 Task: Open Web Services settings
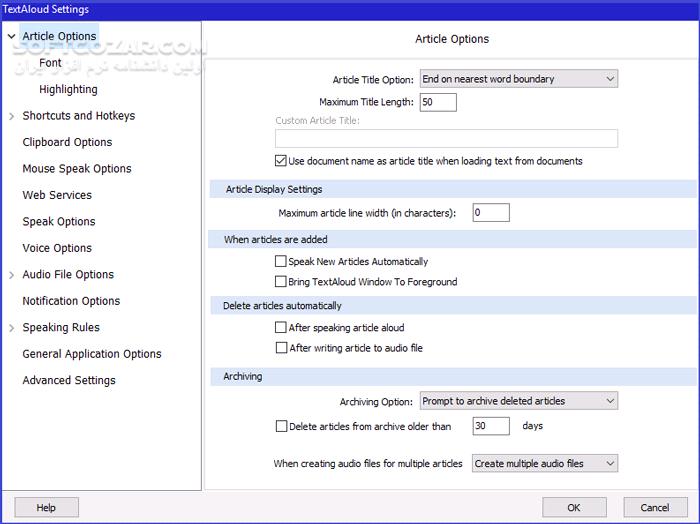57,195
